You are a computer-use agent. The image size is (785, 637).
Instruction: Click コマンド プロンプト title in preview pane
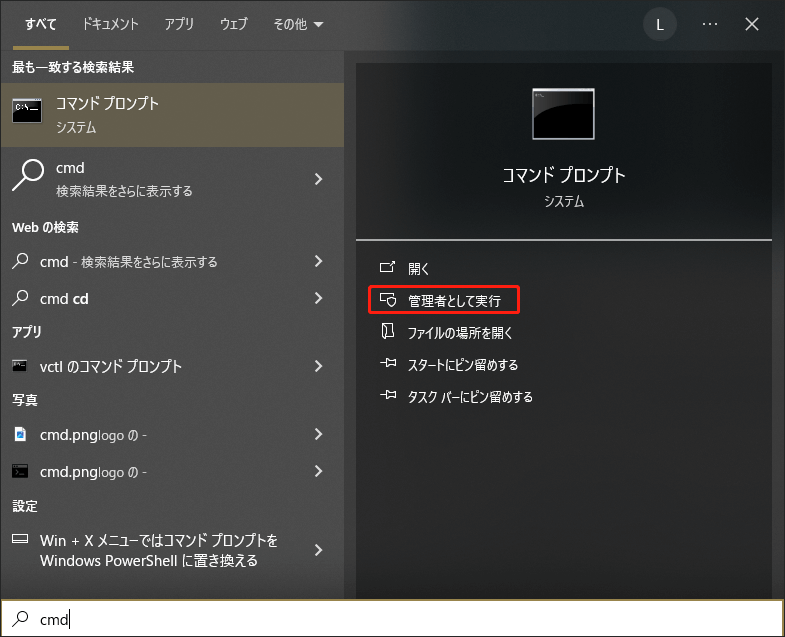564,175
